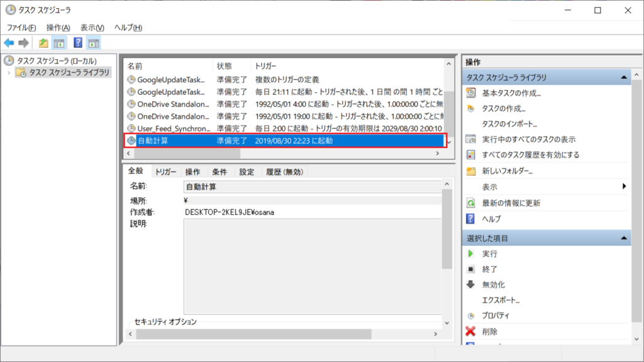Select the OneDrive Standalone row triggered at 4:00

coord(284,104)
